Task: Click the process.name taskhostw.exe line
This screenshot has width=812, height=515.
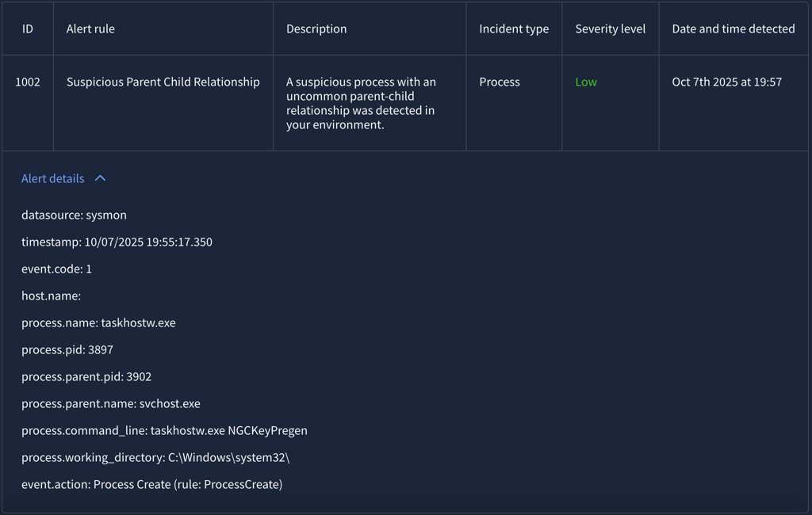Action: [98, 322]
